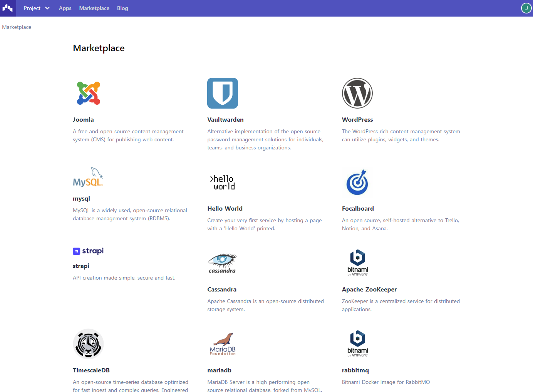Viewport: 533px width, 392px height.
Task: Open the strapi app title
Action: point(81,266)
